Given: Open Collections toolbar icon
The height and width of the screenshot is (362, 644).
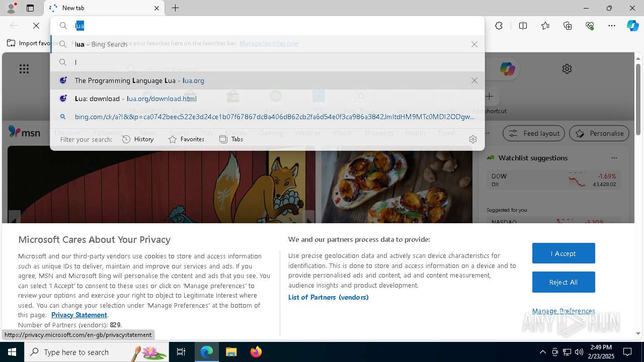Looking at the screenshot, I should click(568, 26).
